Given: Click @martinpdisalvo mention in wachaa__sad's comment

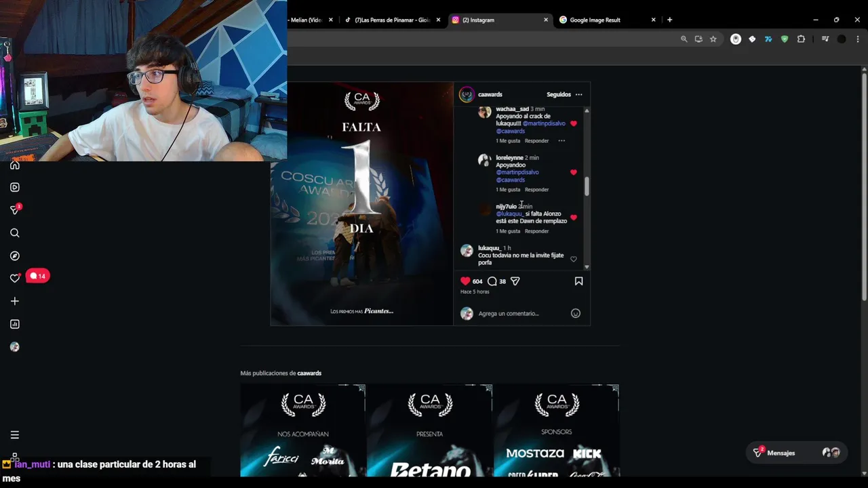Looking at the screenshot, I should point(544,124).
